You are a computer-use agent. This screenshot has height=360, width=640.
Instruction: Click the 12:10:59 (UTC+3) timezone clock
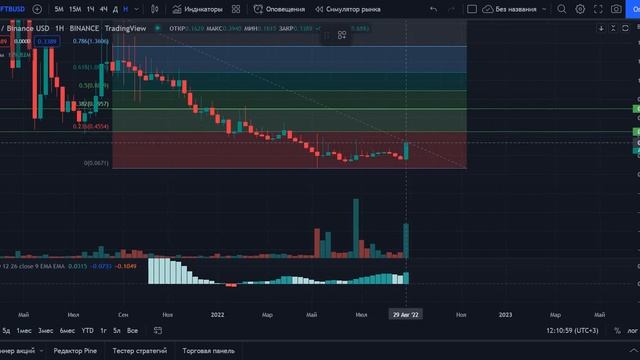(572, 331)
